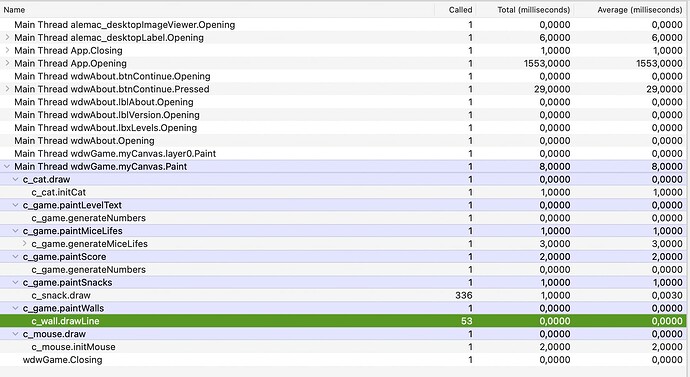
Task: Select generateNumbers under paintScore
Action: pos(343,269)
